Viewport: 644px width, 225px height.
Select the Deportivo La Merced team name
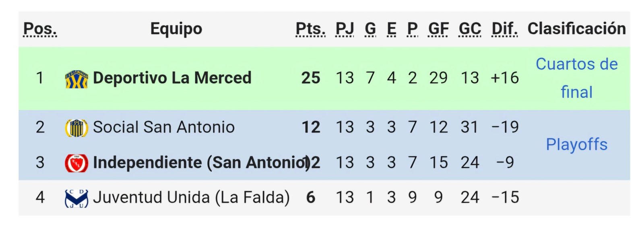coord(172,78)
